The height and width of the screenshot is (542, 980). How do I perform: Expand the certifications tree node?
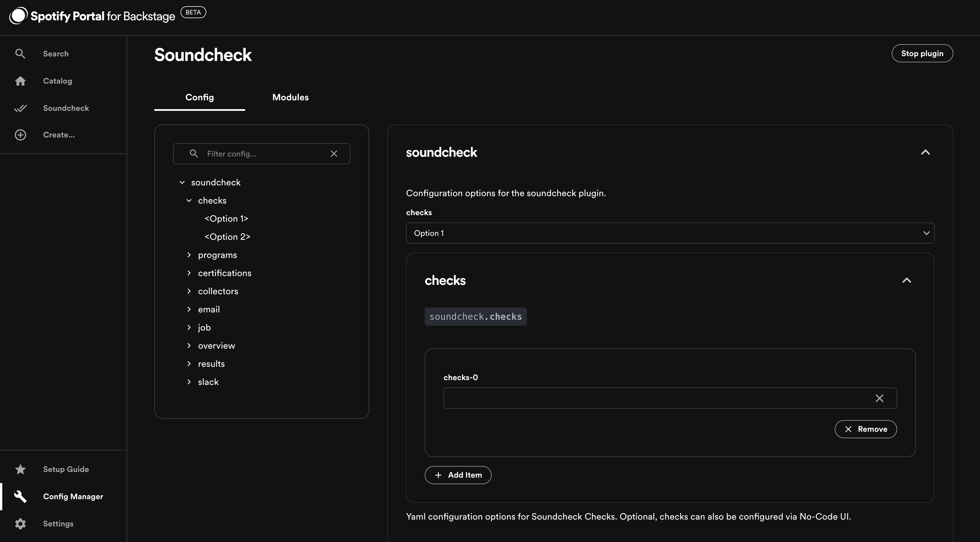[189, 273]
